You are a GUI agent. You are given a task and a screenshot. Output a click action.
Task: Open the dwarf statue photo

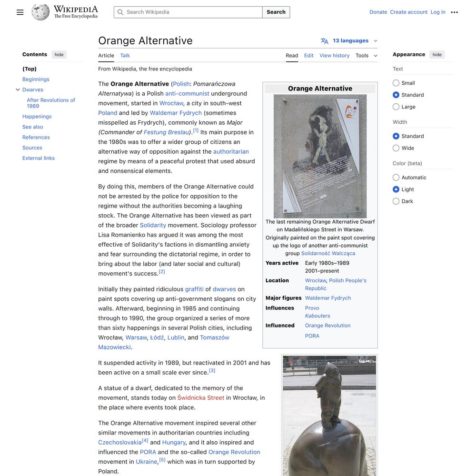click(x=329, y=416)
